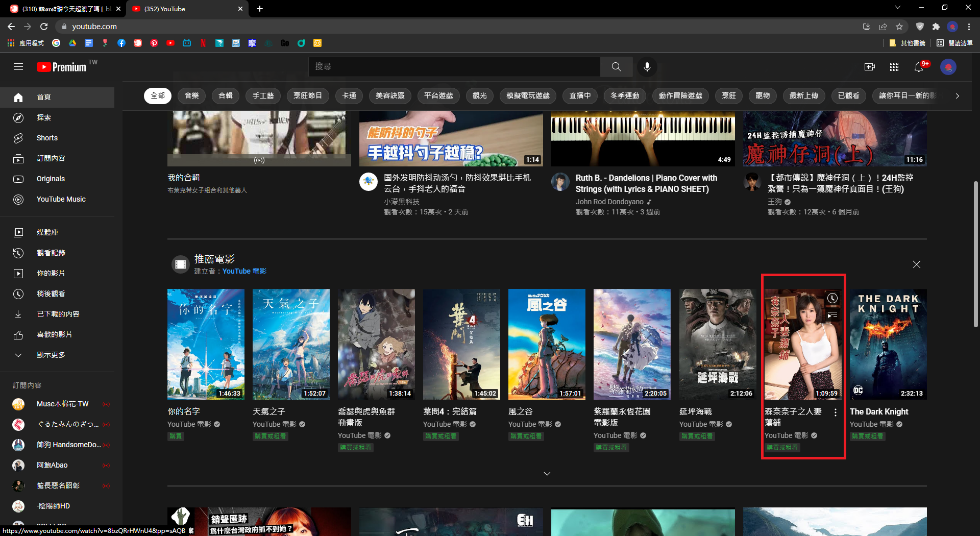Select the 卡通 filter chip
This screenshot has height=536, width=980.
[x=349, y=96]
